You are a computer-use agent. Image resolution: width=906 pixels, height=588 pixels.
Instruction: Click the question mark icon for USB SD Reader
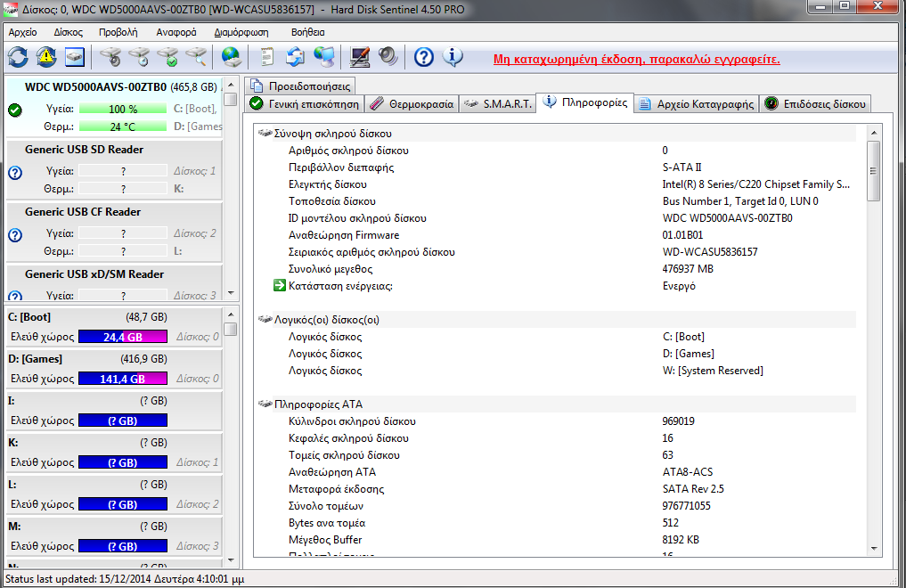click(15, 172)
